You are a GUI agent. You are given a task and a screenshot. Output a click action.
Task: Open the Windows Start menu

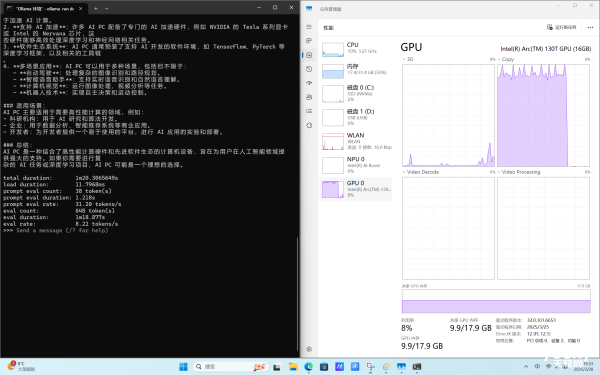click(183, 367)
